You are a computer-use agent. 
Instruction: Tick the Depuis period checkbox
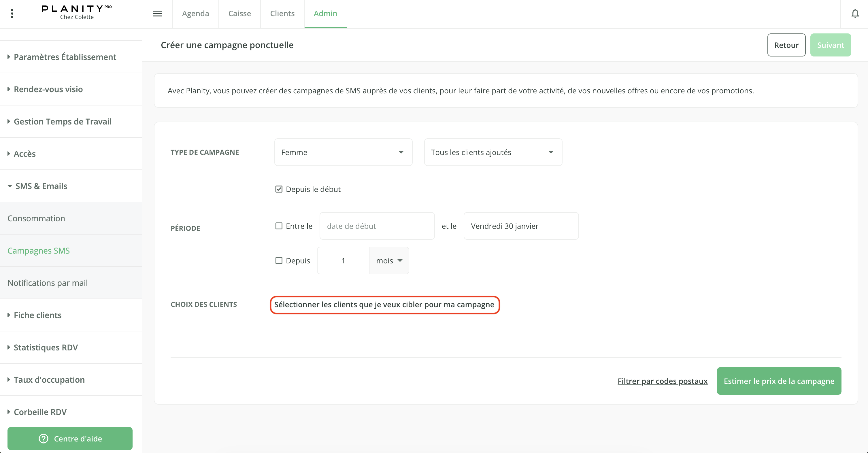(279, 261)
